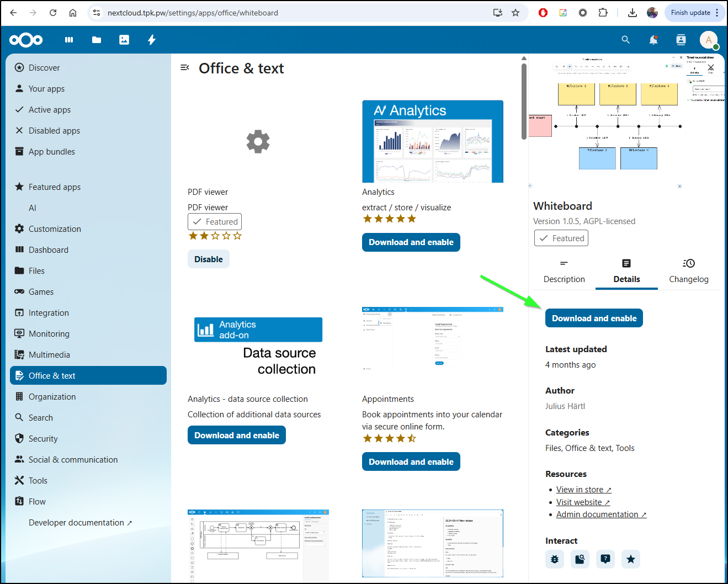The height and width of the screenshot is (584, 728).
Task: Disable the PDF viewer app
Action: tap(209, 259)
